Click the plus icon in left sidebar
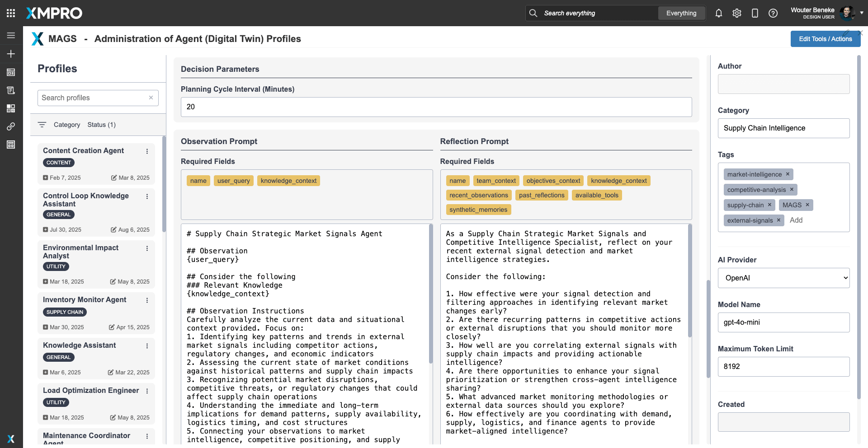 [x=11, y=54]
